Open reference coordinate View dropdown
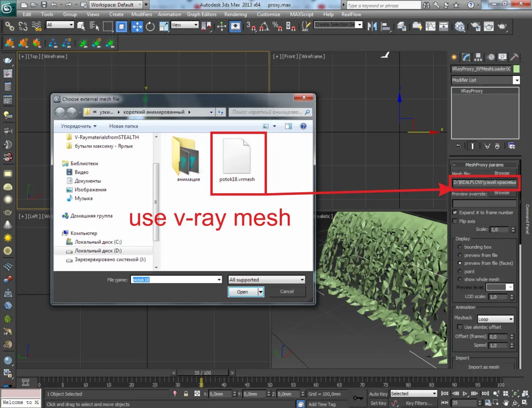Image resolution: width=532 pixels, height=408 pixels. pyautogui.click(x=185, y=25)
